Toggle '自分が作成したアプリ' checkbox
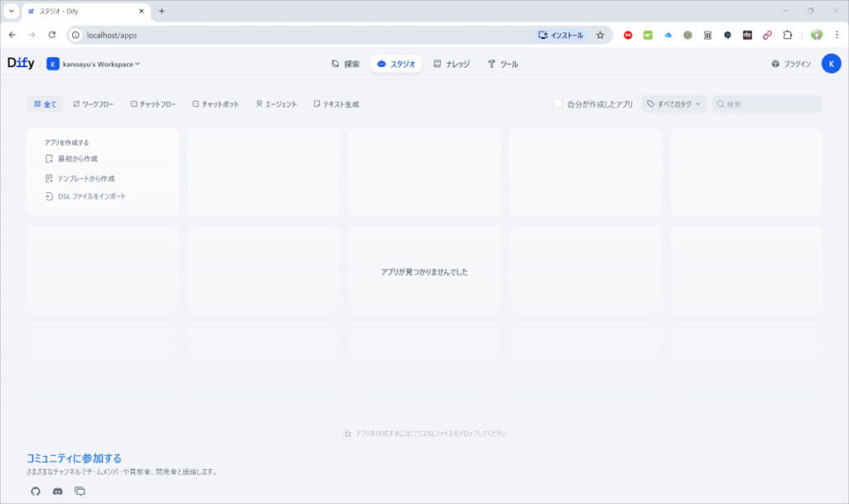The width and height of the screenshot is (849, 504). [x=558, y=104]
